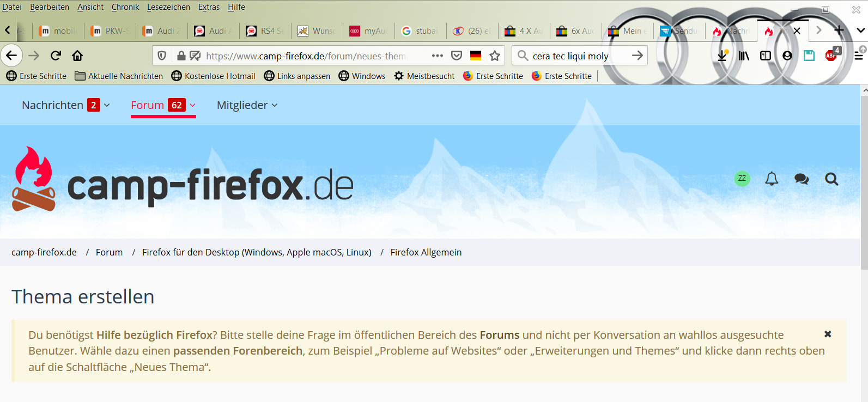Open the page actions three-dot menu
Image resolution: width=868 pixels, height=402 pixels.
(437, 56)
